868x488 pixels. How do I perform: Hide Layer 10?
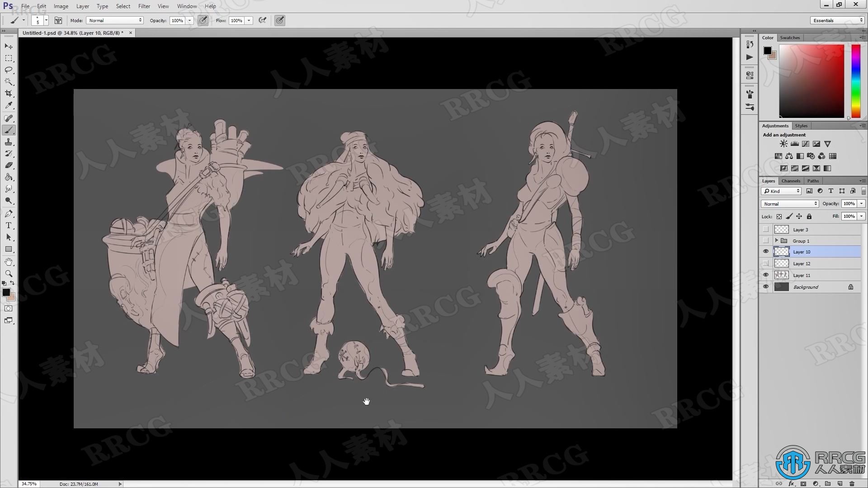click(x=766, y=252)
